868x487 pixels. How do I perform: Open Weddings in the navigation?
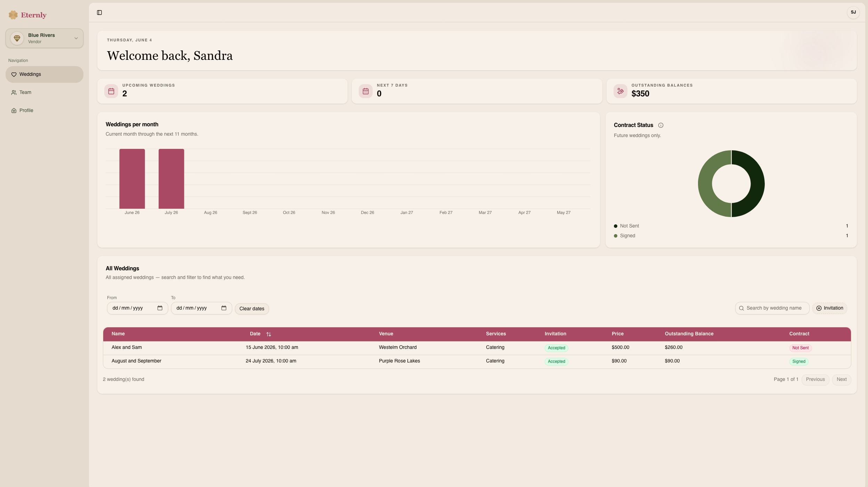(44, 74)
